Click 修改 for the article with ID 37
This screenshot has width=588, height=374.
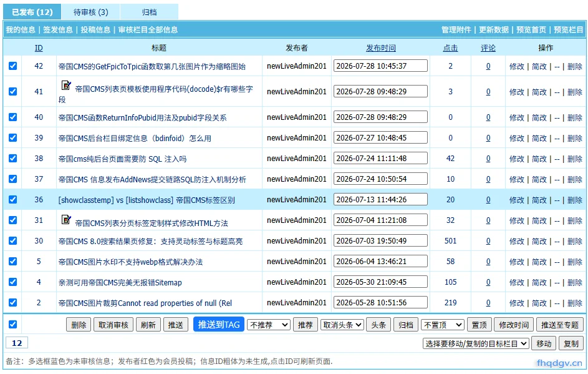click(517, 179)
